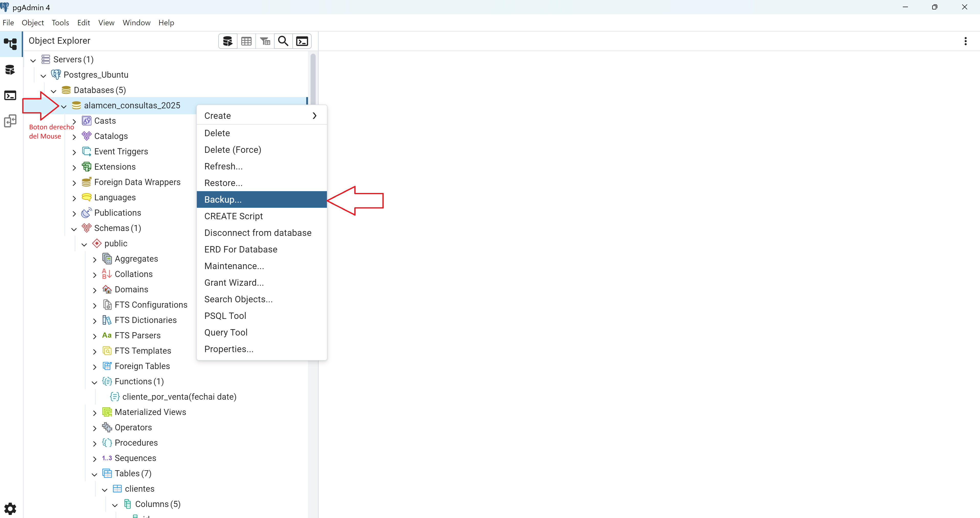Click the Aggregates node icon

(107, 259)
